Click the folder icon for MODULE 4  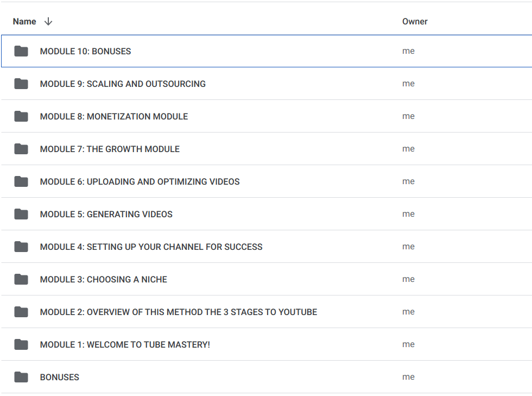click(x=21, y=247)
